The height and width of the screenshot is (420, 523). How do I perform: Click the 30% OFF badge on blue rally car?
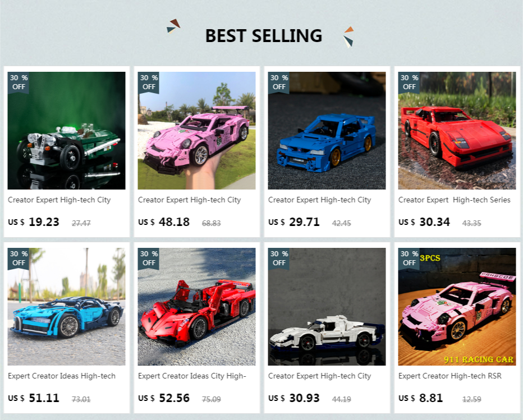point(278,82)
